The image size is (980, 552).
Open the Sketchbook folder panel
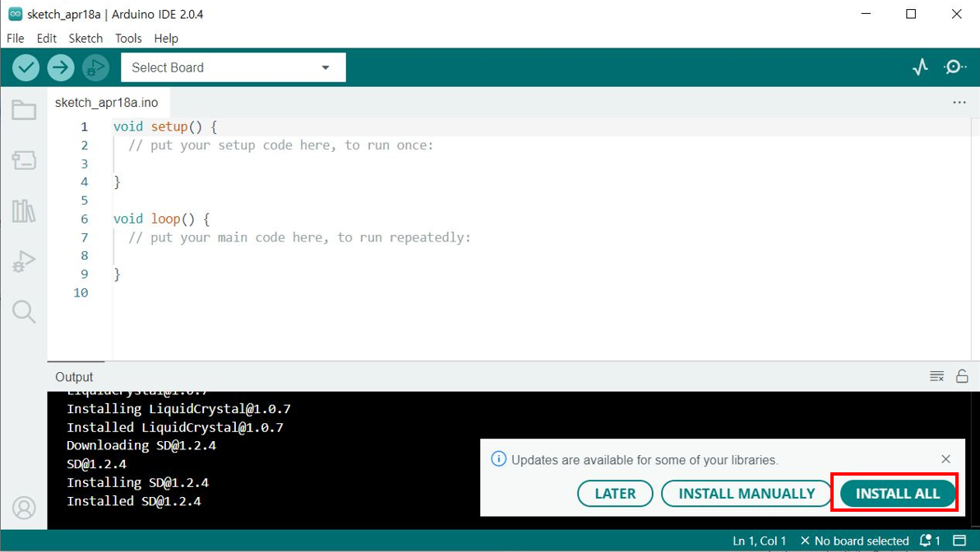click(x=24, y=111)
